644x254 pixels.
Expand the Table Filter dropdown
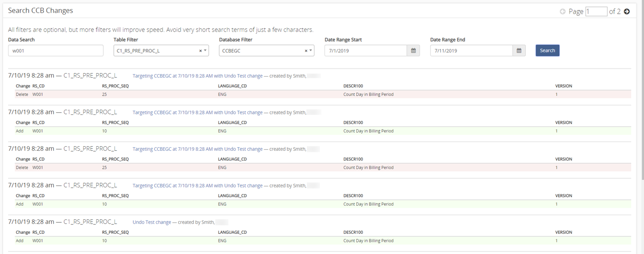pyautogui.click(x=205, y=50)
